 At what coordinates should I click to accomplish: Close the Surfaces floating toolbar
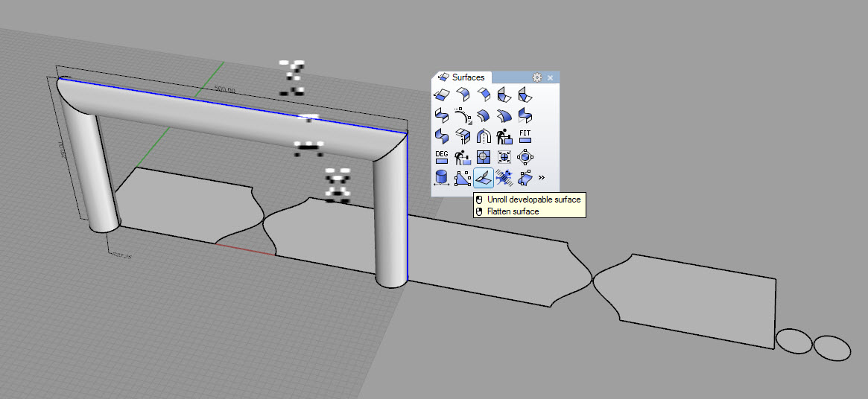click(551, 78)
